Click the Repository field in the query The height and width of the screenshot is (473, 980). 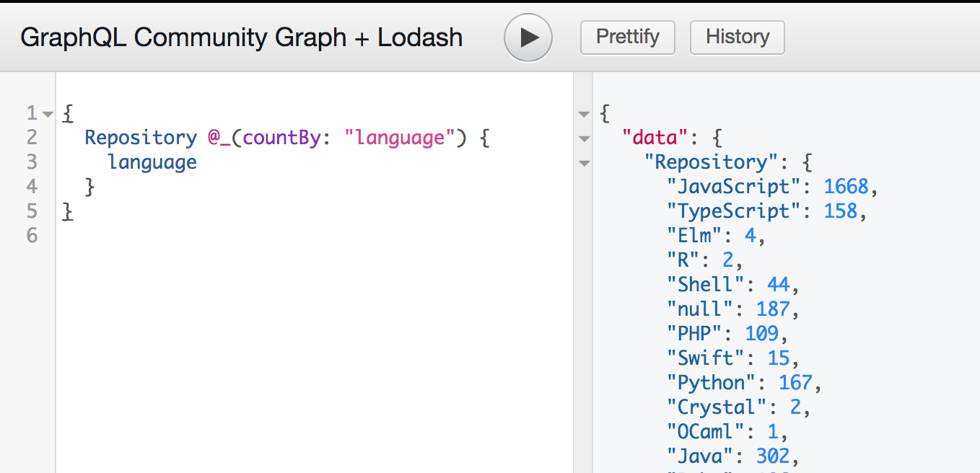tap(141, 138)
